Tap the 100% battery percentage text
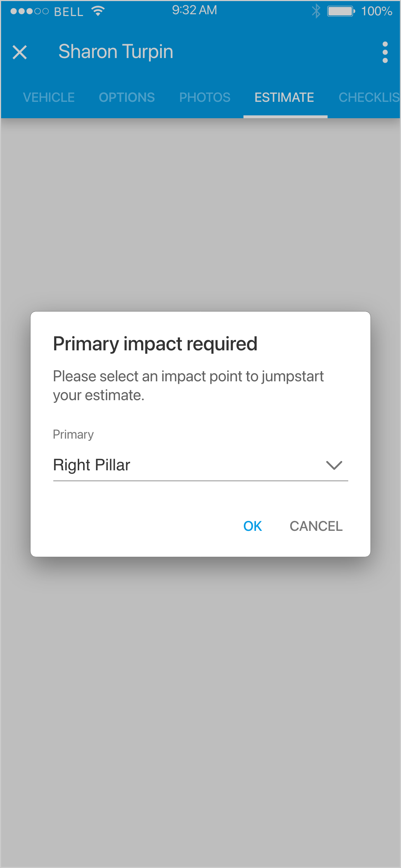This screenshot has height=868, width=401. (376, 11)
